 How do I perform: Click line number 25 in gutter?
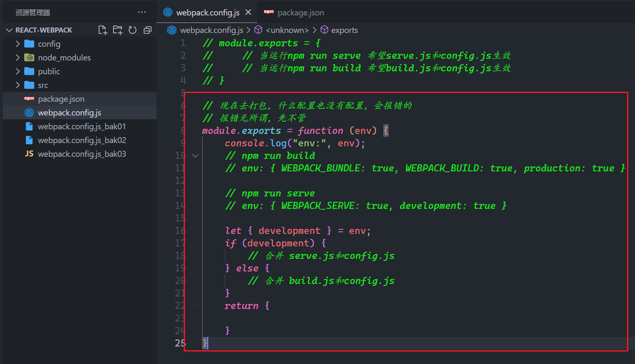click(x=180, y=343)
